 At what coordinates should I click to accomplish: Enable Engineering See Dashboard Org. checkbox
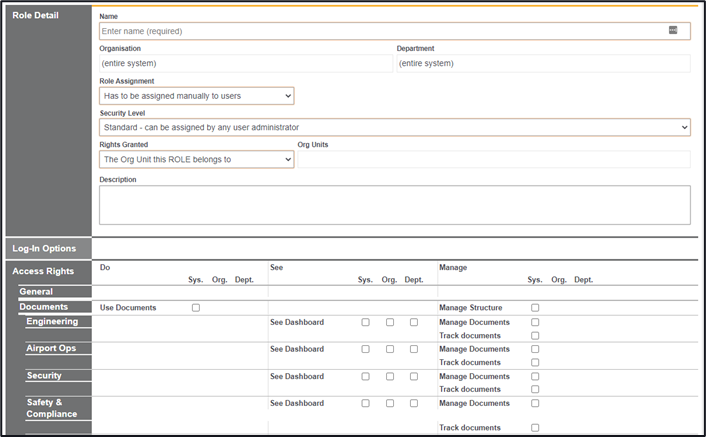[390, 322]
